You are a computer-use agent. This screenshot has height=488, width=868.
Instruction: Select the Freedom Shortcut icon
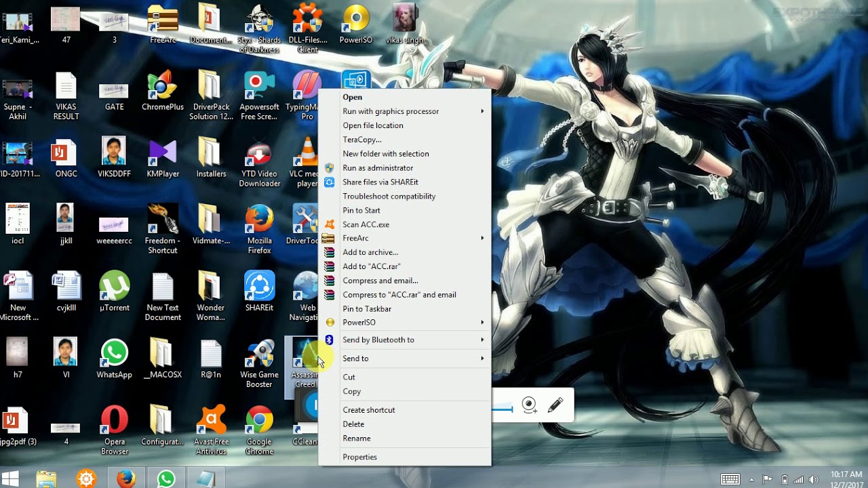(x=163, y=230)
